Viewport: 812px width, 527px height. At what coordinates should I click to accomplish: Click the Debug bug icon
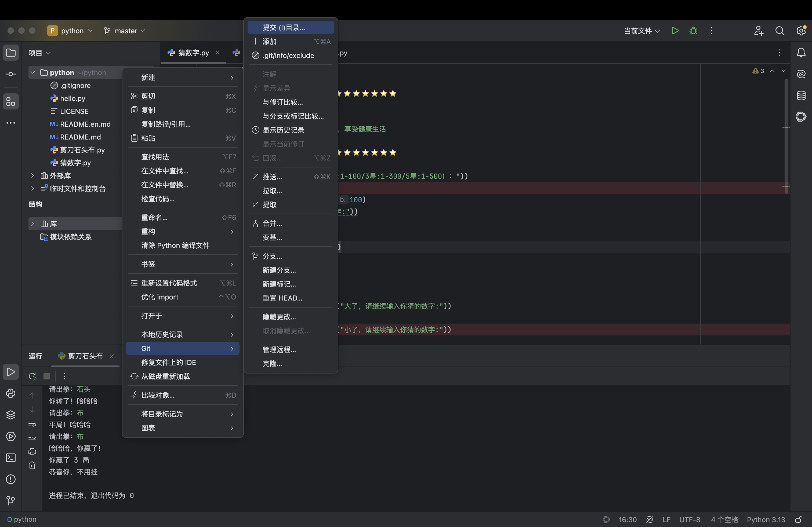pyautogui.click(x=693, y=31)
